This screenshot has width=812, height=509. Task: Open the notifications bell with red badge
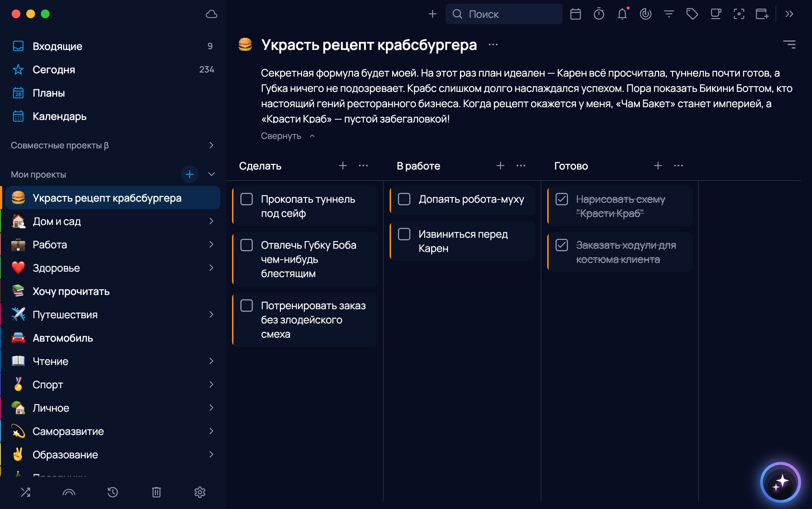coord(622,14)
